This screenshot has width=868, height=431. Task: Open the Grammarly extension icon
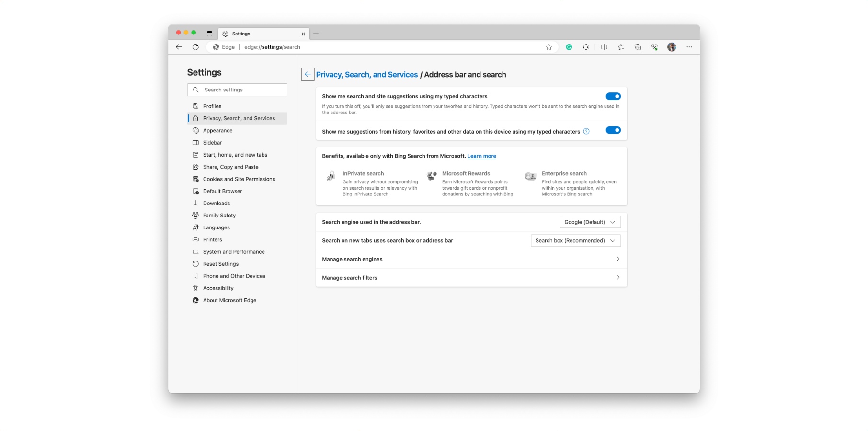pyautogui.click(x=569, y=47)
